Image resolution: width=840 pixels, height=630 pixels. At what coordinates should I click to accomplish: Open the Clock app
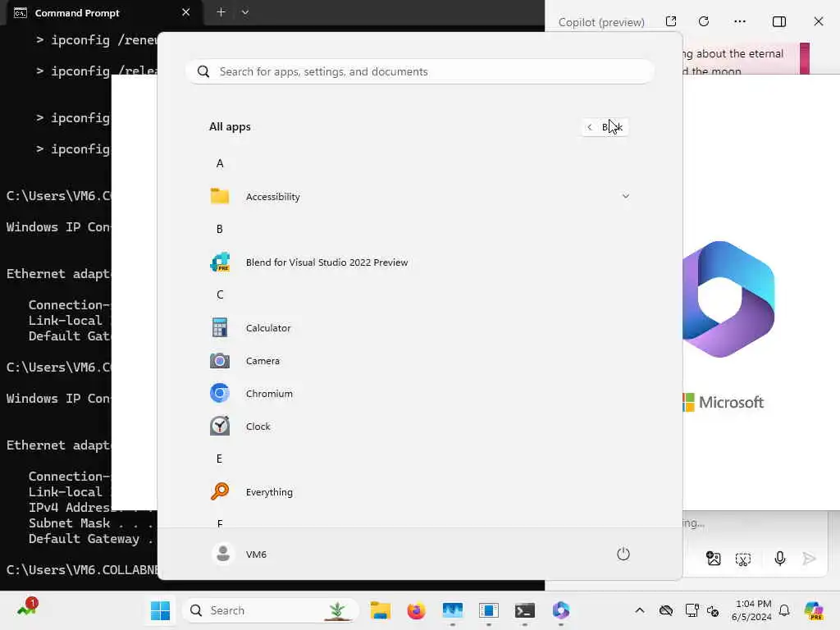[x=419, y=427]
